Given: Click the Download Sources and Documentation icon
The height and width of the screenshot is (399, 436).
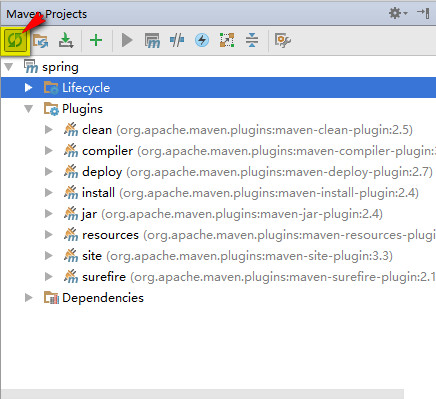Looking at the screenshot, I should pos(66,40).
